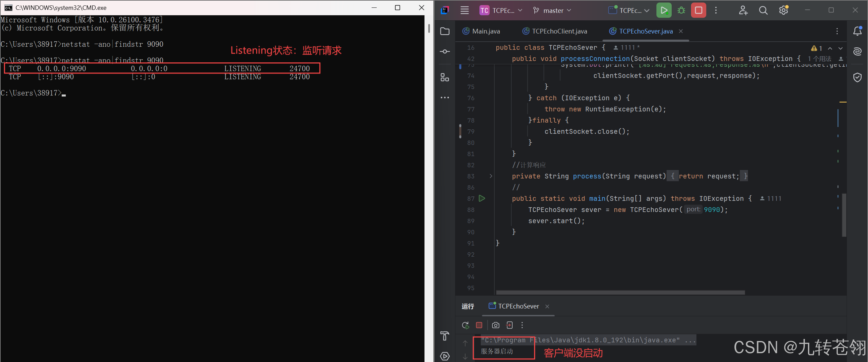Click the editor's vertical scrollbar thumb
868x362 pixels.
pyautogui.click(x=844, y=215)
